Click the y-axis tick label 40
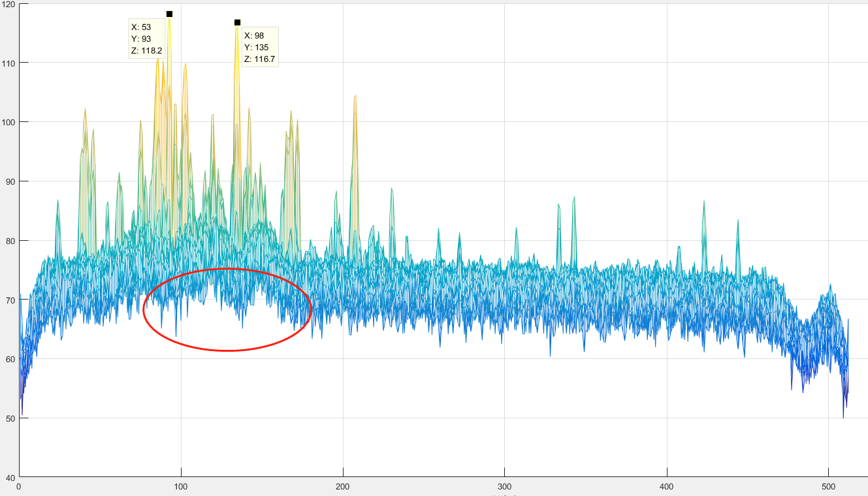 (10, 478)
